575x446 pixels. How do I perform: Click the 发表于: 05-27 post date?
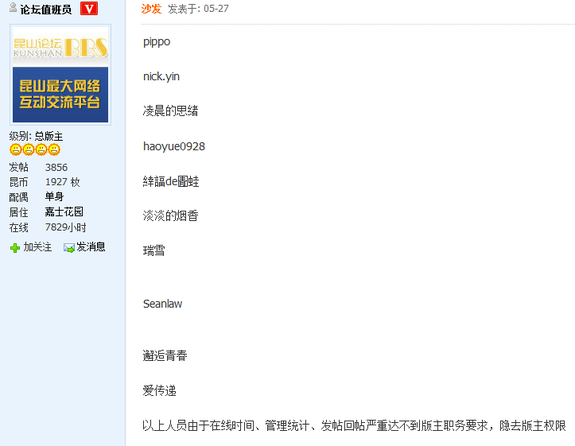point(198,9)
